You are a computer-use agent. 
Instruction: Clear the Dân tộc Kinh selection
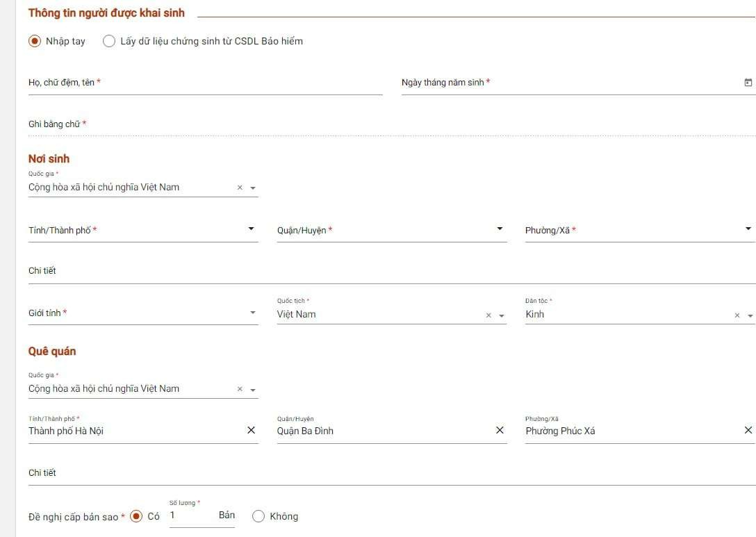[x=737, y=315]
